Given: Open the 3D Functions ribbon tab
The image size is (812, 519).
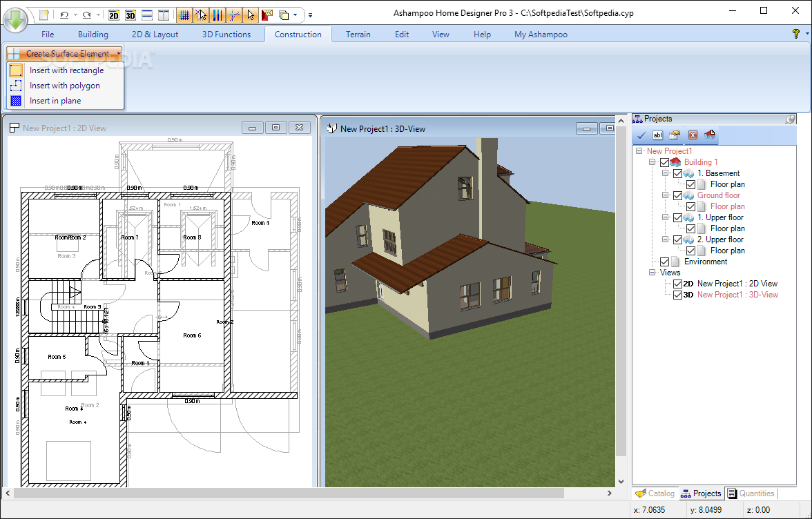Looking at the screenshot, I should (x=226, y=34).
